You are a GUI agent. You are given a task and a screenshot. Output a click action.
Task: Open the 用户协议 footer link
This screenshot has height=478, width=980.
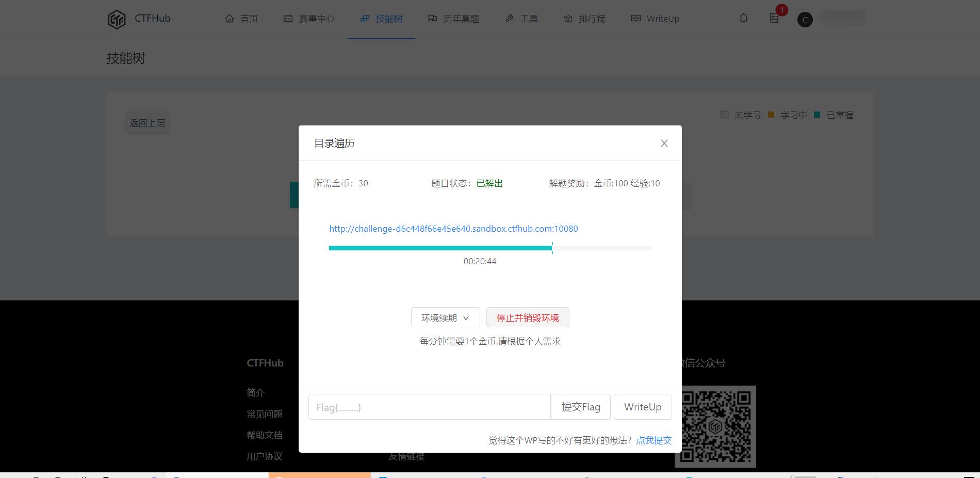click(x=265, y=456)
